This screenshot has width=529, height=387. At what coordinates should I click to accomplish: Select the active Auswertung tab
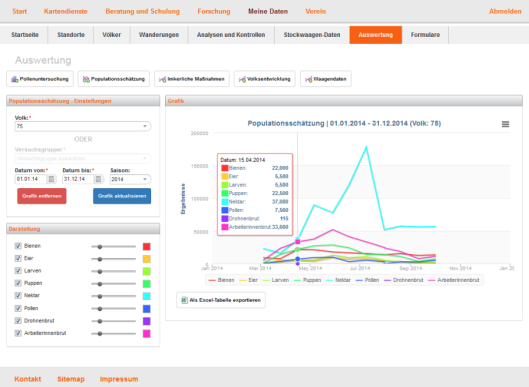(x=375, y=35)
